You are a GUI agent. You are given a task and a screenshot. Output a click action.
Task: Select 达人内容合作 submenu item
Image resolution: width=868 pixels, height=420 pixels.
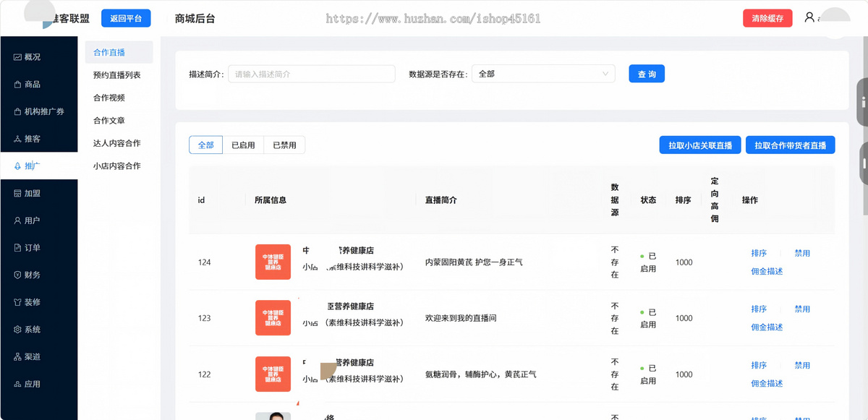[x=119, y=143]
